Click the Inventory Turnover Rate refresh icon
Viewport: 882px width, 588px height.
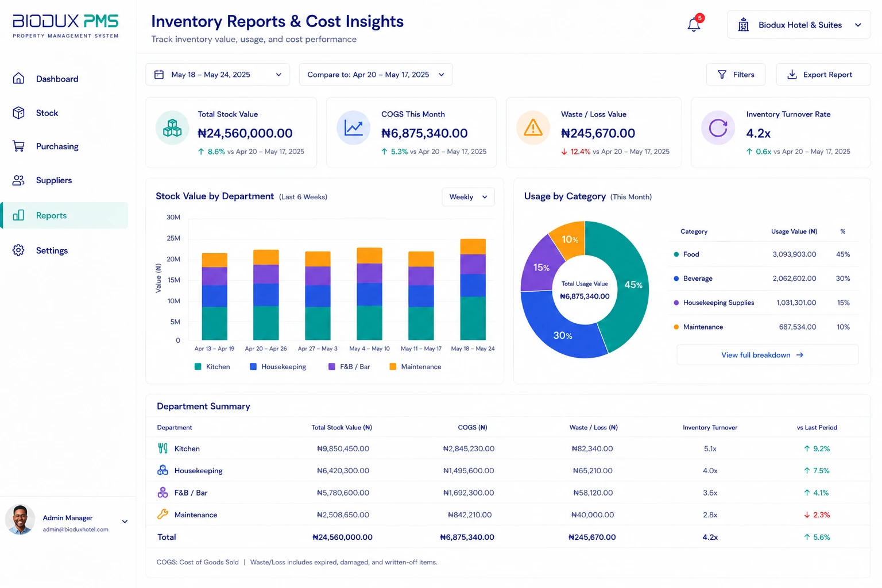pos(718,127)
